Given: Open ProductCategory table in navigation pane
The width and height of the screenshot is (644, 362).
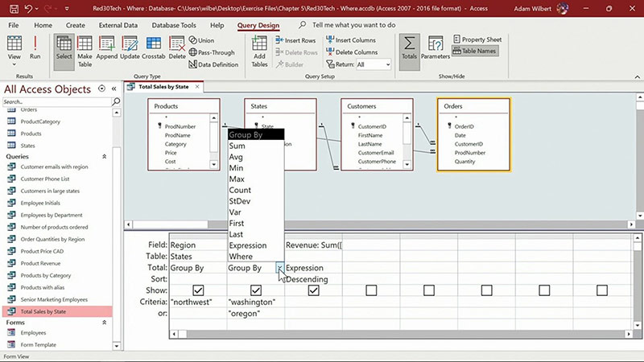Looking at the screenshot, I should [40, 121].
